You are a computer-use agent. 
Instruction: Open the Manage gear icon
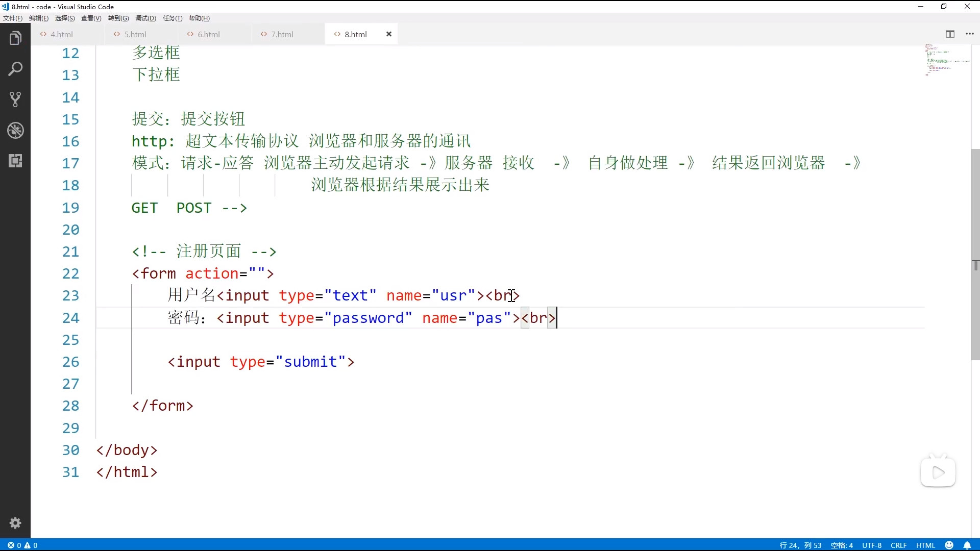coord(15,523)
